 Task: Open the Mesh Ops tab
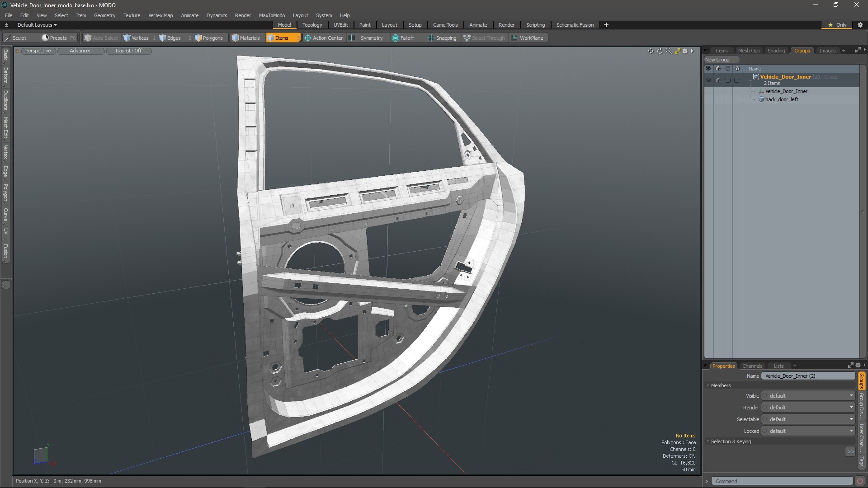tap(749, 51)
